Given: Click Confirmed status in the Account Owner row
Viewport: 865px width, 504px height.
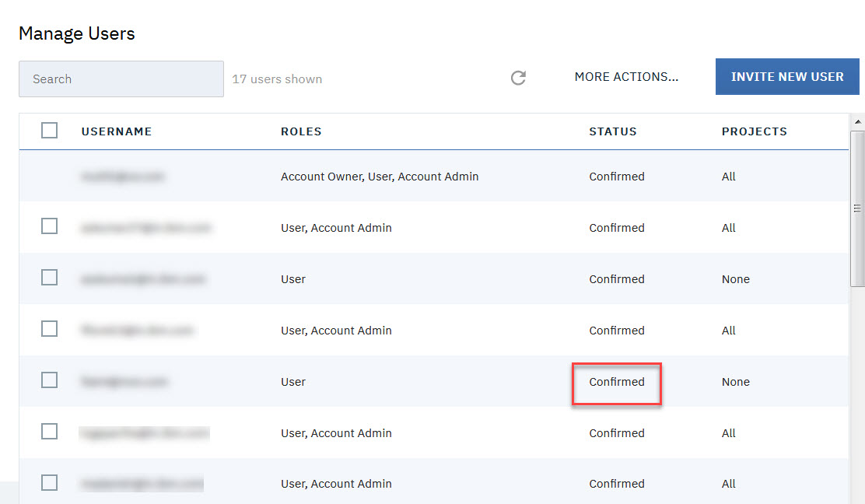Looking at the screenshot, I should pyautogui.click(x=617, y=177).
